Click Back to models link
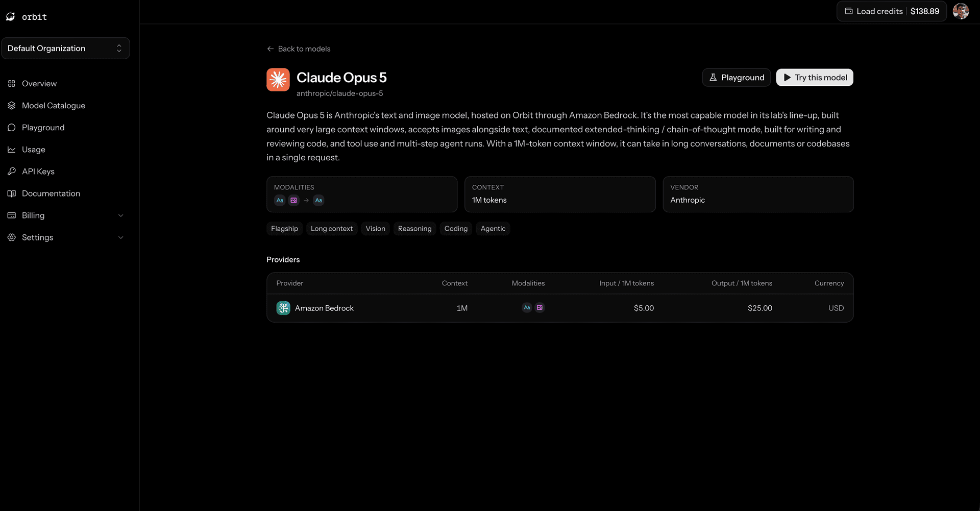The image size is (980, 511). [x=299, y=49]
